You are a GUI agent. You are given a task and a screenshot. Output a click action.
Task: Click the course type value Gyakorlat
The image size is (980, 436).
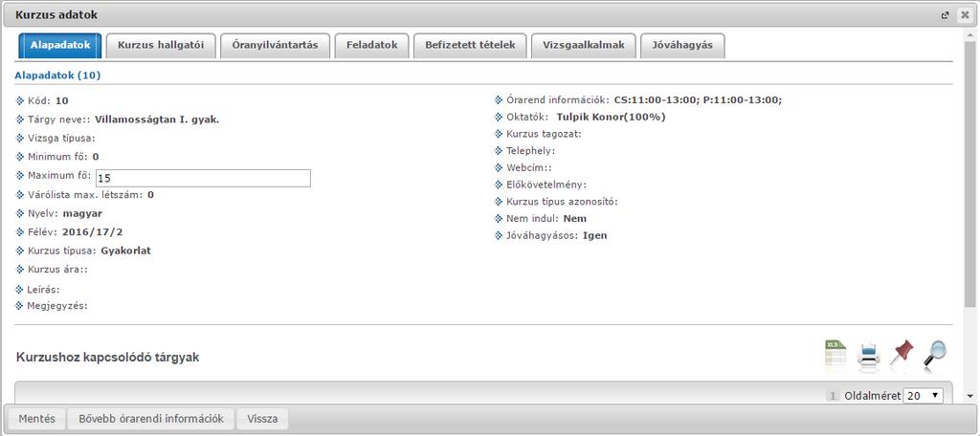tap(125, 251)
